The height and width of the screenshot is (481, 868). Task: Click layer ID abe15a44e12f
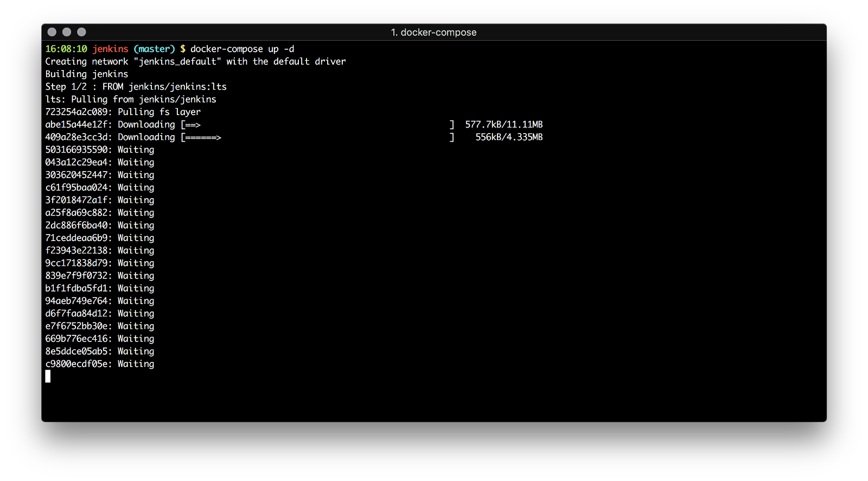pos(76,124)
